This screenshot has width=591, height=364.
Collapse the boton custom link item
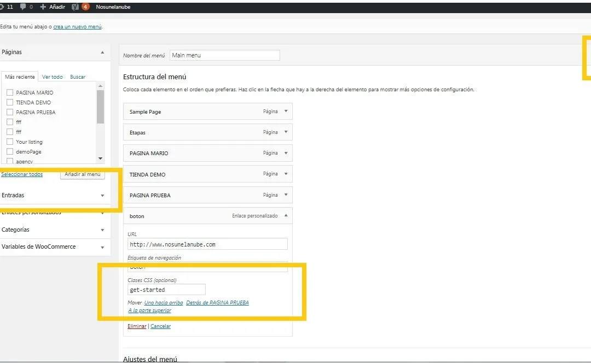coord(285,216)
